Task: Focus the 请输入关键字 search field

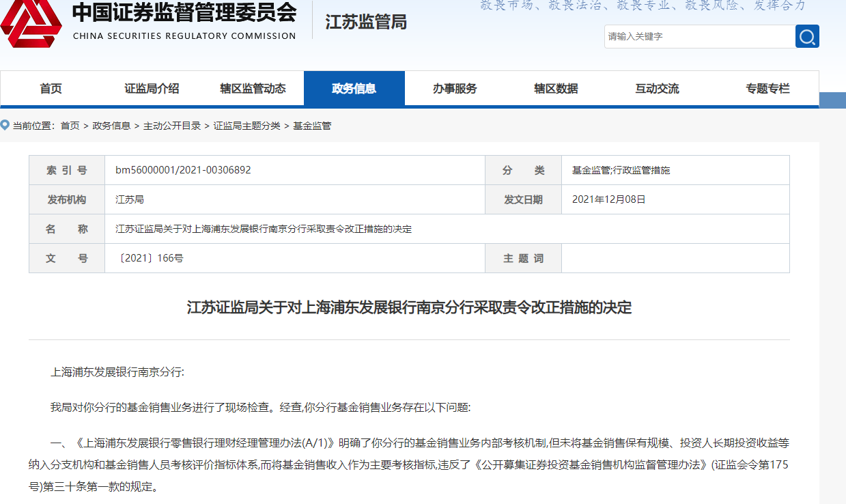Action: [700, 36]
